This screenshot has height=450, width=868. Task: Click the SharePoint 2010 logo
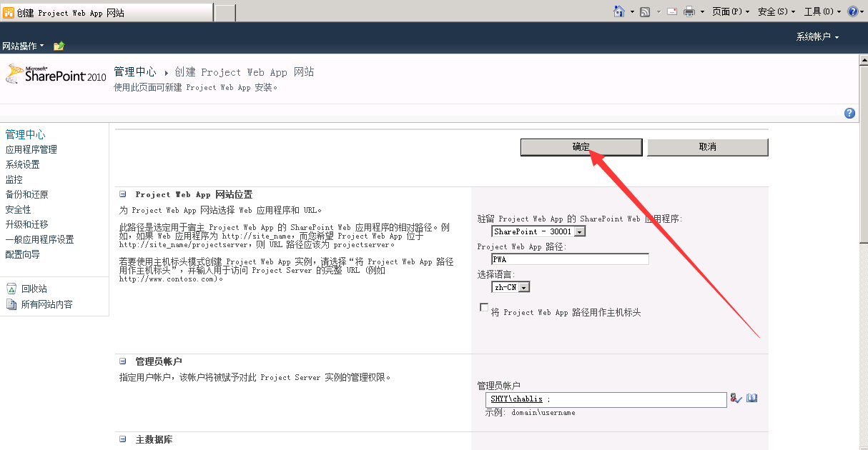(56, 74)
